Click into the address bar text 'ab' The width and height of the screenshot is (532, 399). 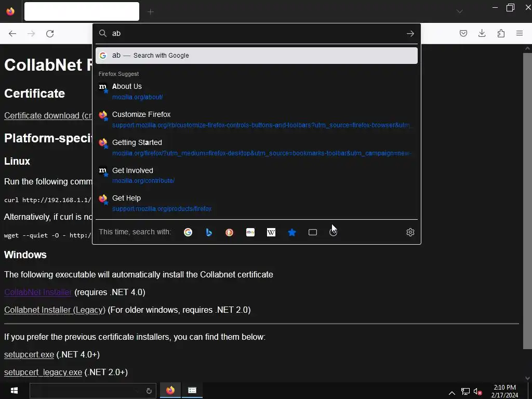click(x=116, y=33)
